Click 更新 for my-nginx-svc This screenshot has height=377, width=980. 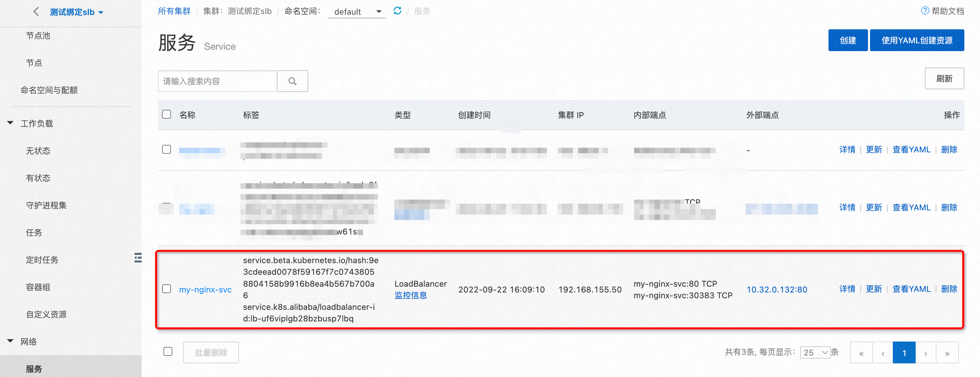(873, 289)
